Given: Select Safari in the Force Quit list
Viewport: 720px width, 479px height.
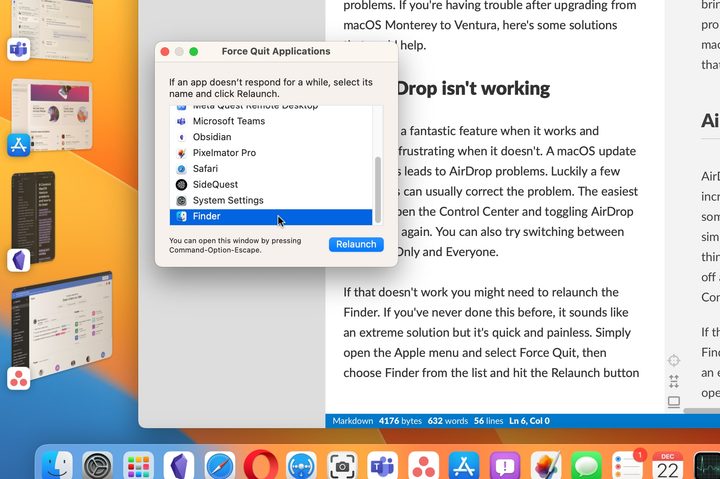Looking at the screenshot, I should click(x=271, y=169).
